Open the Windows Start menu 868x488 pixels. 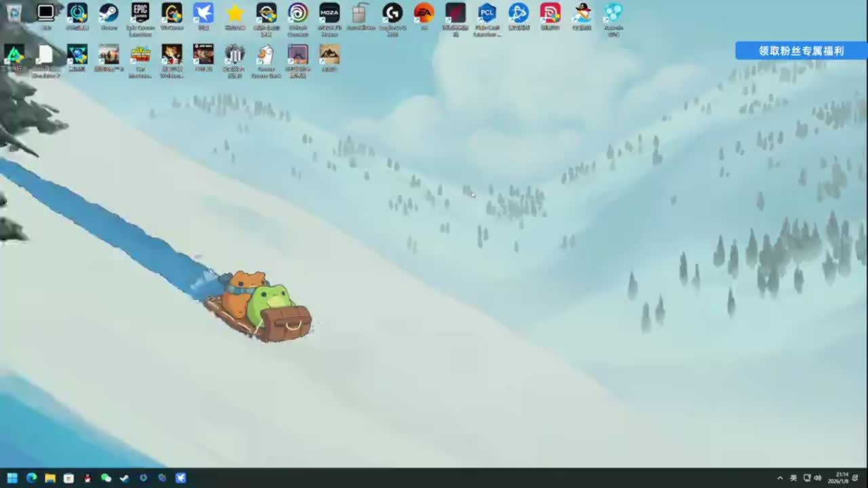coord(12,478)
